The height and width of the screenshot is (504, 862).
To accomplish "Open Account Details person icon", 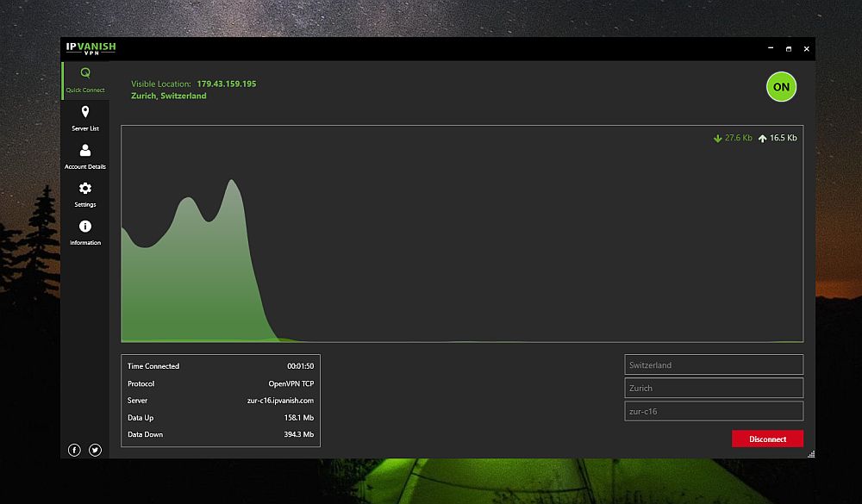I will [85, 150].
